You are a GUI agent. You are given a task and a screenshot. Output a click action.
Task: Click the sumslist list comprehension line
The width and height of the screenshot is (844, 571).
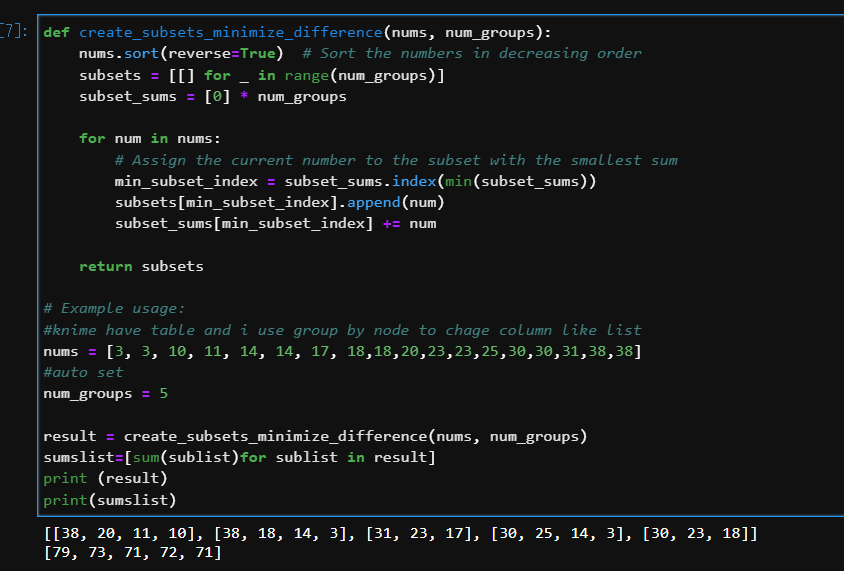240,457
